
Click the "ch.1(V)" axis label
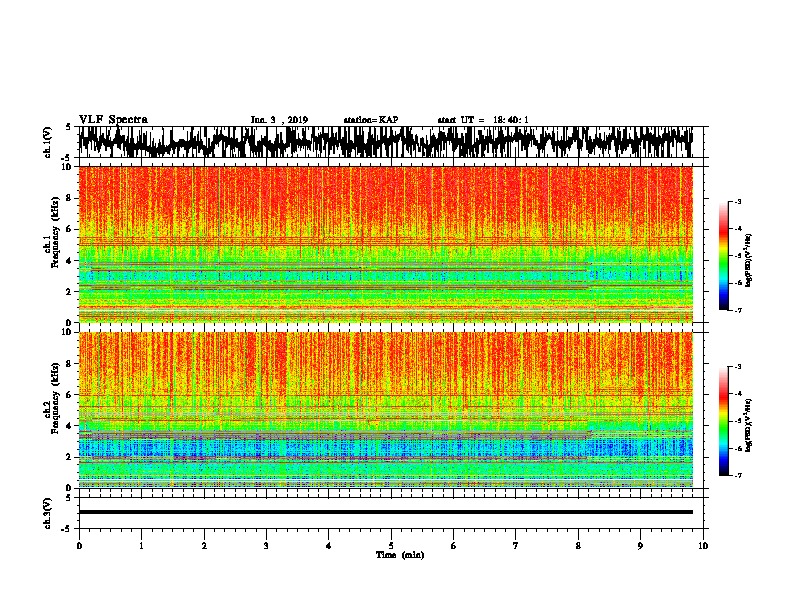(48, 142)
